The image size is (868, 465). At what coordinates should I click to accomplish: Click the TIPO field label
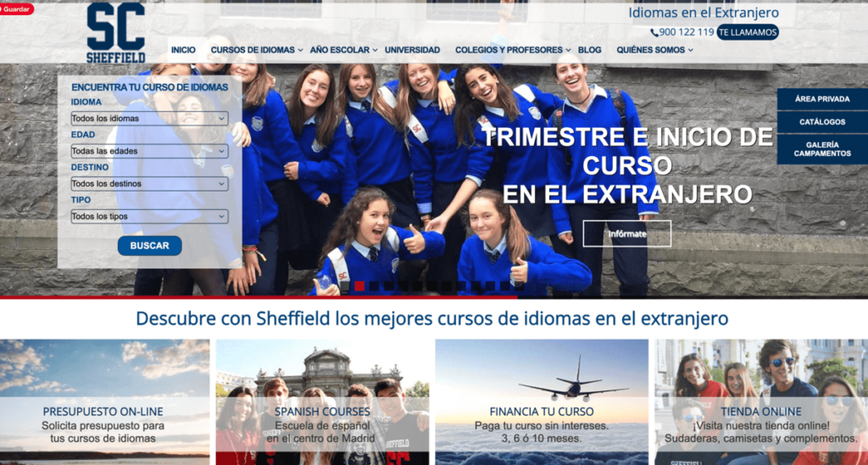81,200
